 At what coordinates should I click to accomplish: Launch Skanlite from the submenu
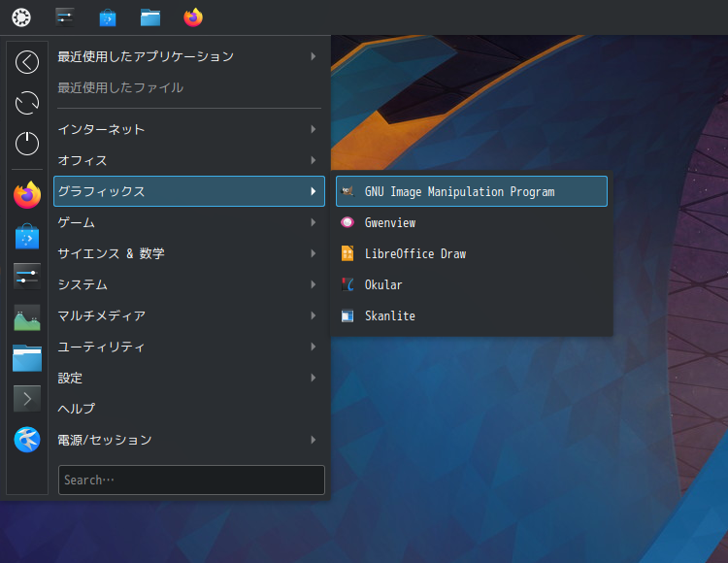471,315
